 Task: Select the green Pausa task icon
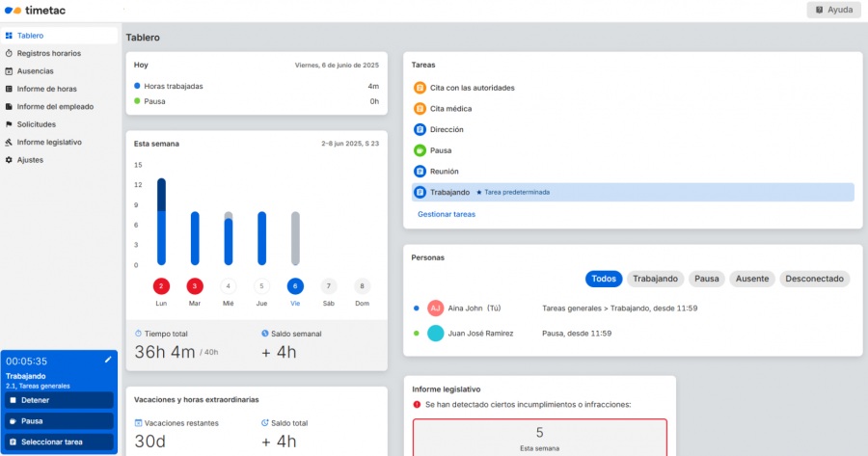click(x=420, y=150)
